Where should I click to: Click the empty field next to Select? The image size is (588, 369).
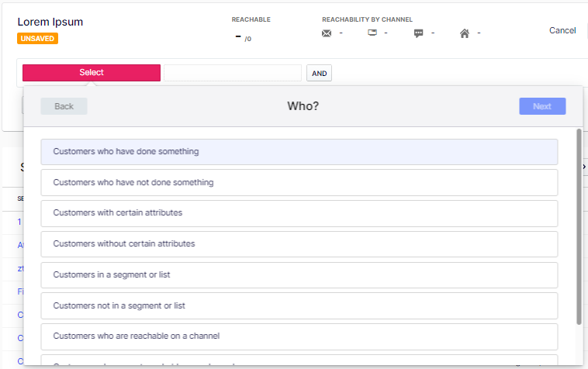pos(233,73)
